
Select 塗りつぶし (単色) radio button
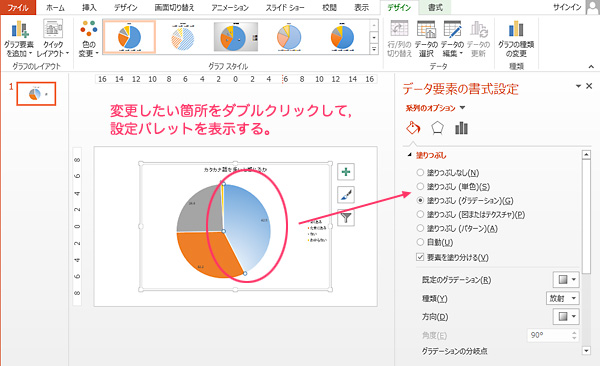(420, 186)
